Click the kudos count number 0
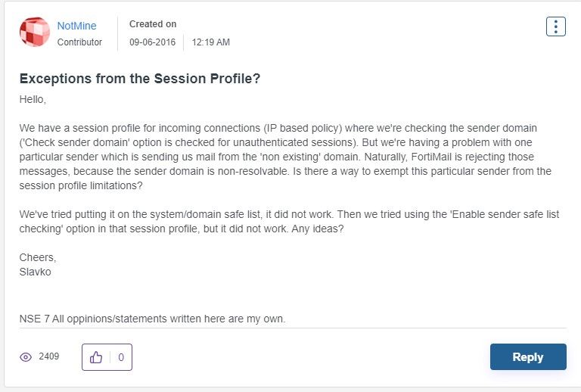The height and width of the screenshot is (392, 581). (120, 357)
